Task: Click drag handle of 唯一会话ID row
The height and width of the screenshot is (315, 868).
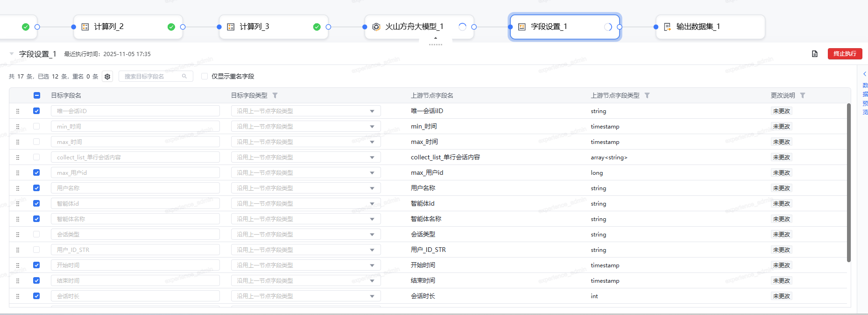Action: (18, 111)
